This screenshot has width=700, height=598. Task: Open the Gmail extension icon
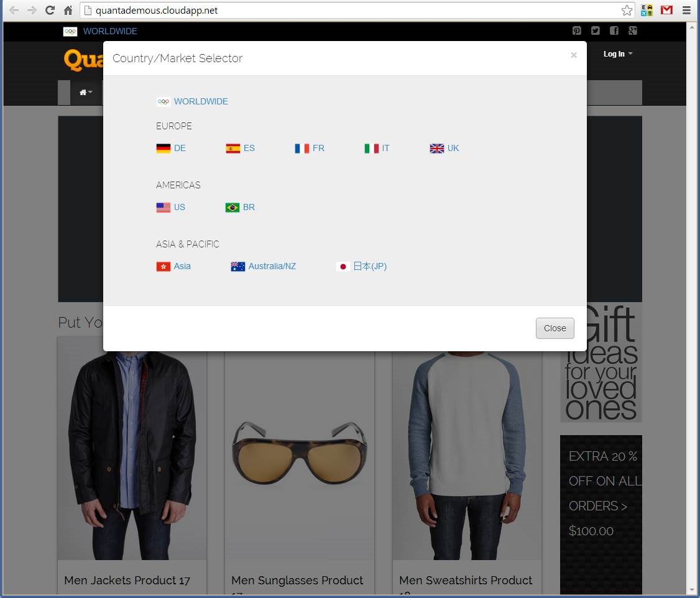point(666,11)
